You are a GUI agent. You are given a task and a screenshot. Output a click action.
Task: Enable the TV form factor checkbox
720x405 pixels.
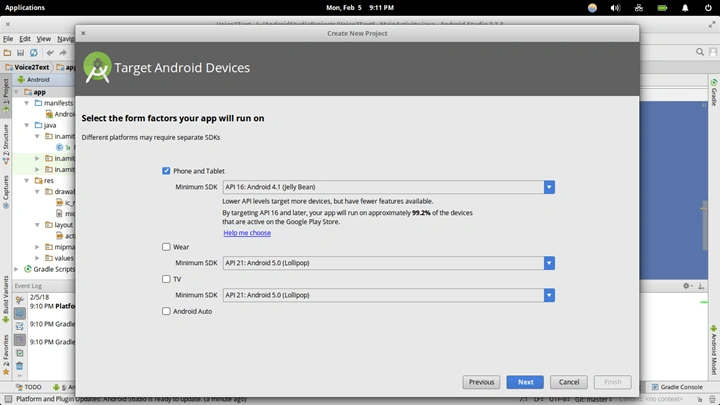click(x=166, y=279)
